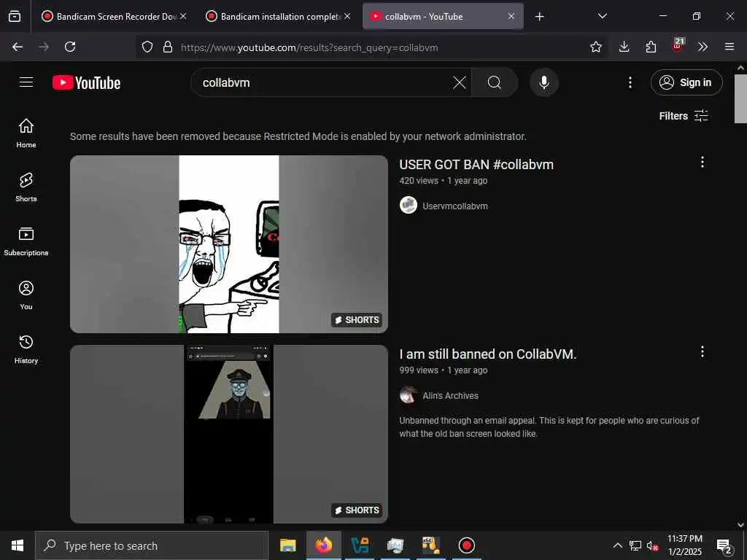Image resolution: width=747 pixels, height=560 pixels.
Task: Go back to previous page
Action: click(18, 47)
